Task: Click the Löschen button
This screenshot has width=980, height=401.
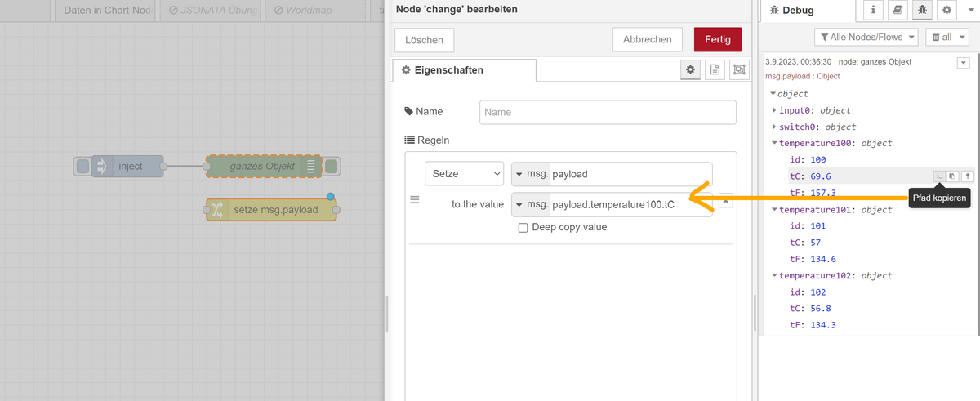Action: (x=424, y=39)
